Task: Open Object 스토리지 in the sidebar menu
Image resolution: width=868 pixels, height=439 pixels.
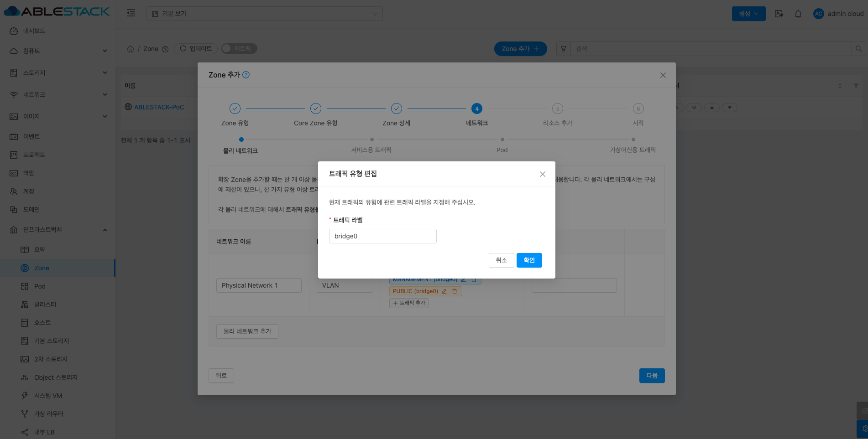Action: 58,377
